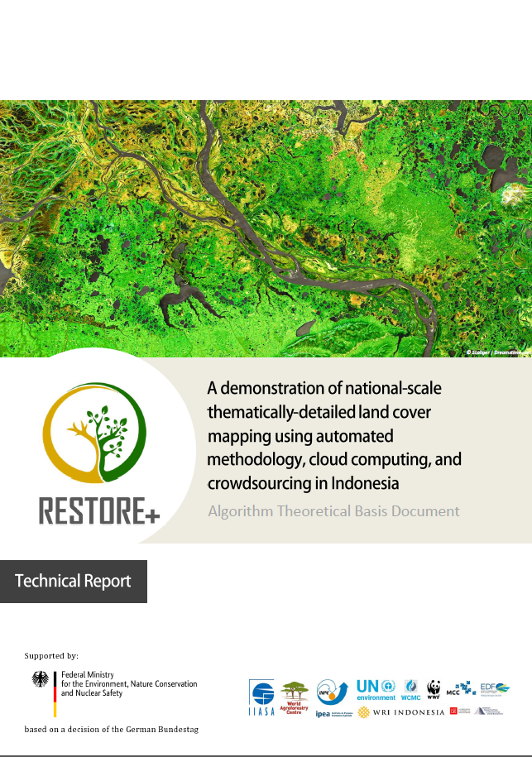Click the UN environment logo

pyautogui.click(x=376, y=689)
